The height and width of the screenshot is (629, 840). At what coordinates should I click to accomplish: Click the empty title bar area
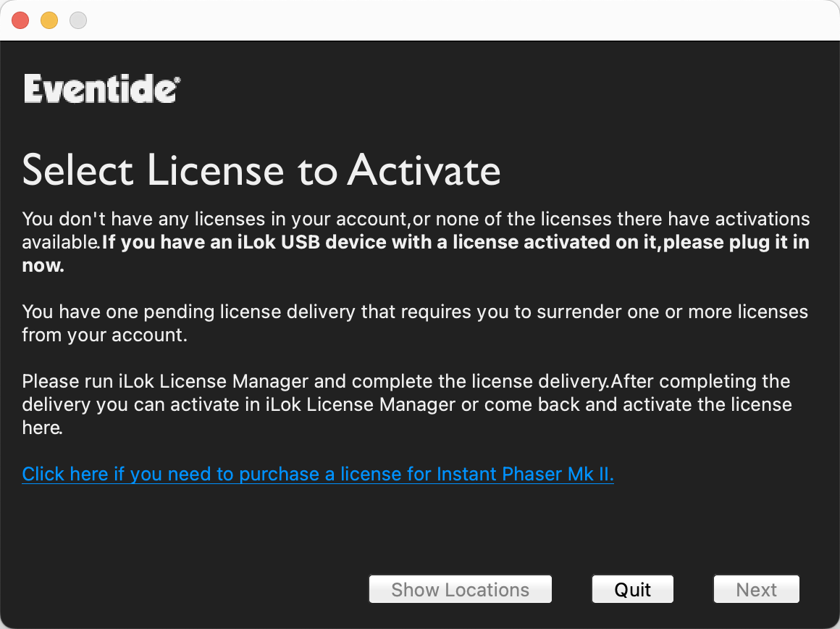click(461, 20)
